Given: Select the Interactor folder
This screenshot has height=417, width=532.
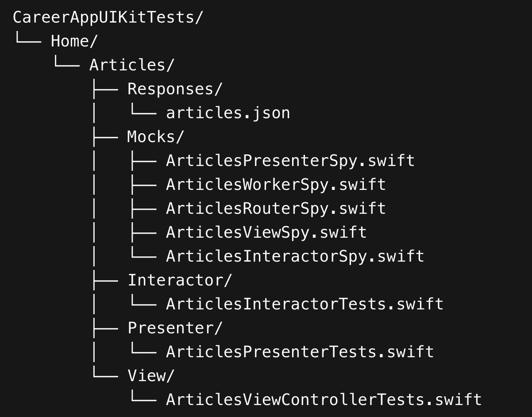Looking at the screenshot, I should (x=180, y=280).
